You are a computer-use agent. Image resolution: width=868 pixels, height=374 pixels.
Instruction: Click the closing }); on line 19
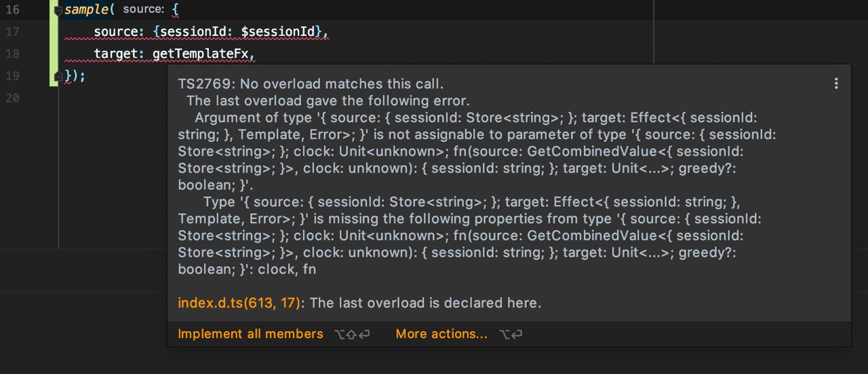click(x=75, y=76)
